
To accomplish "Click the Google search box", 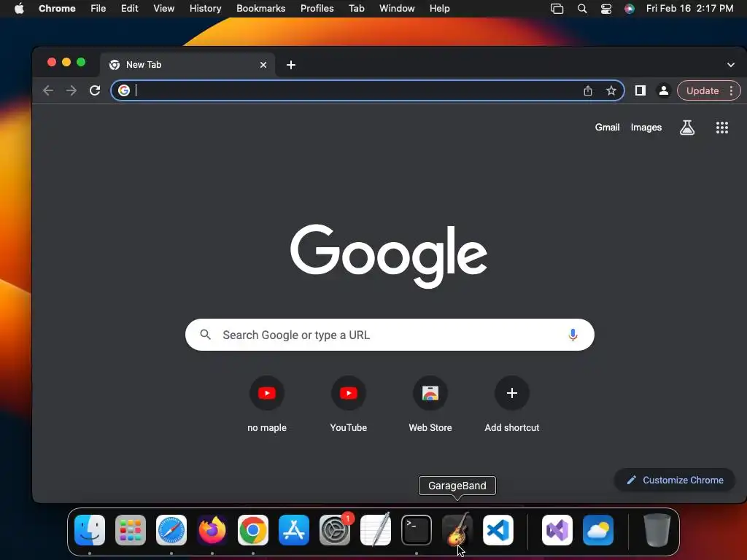I will [x=390, y=335].
